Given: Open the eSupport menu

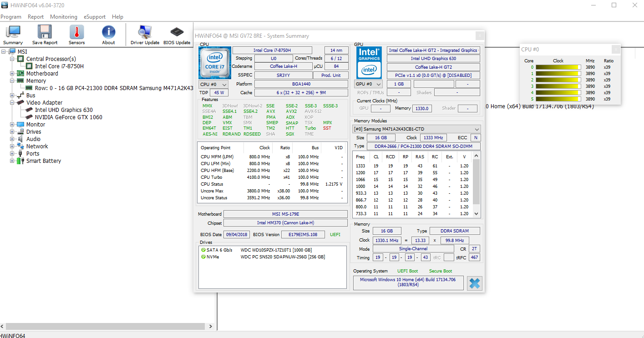Looking at the screenshot, I should pos(95,17).
